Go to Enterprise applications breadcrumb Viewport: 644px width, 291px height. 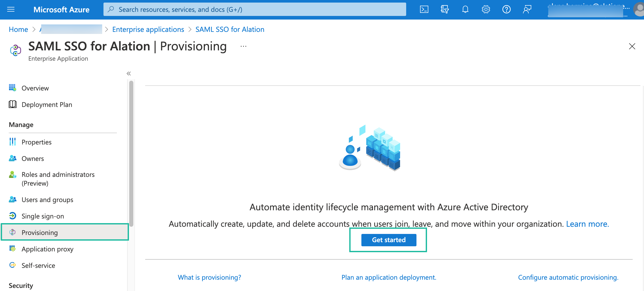tap(148, 29)
